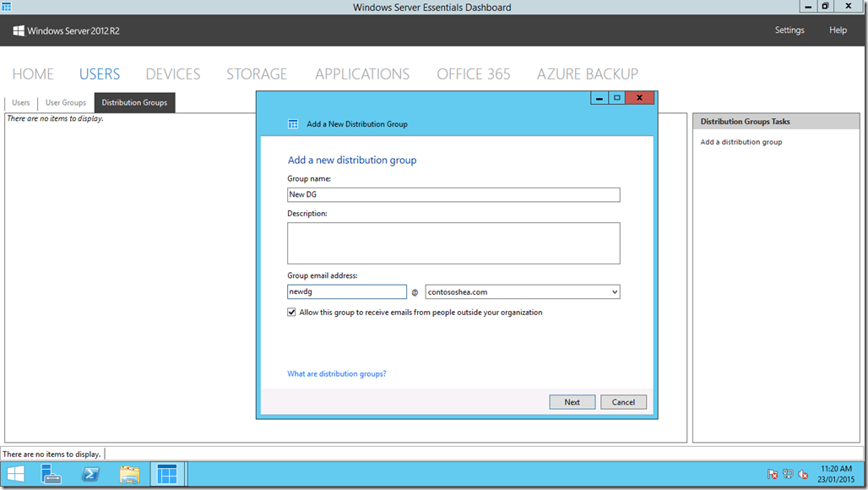Image resolution: width=868 pixels, height=490 pixels.
Task: Open the User Groups tab
Action: (x=65, y=102)
